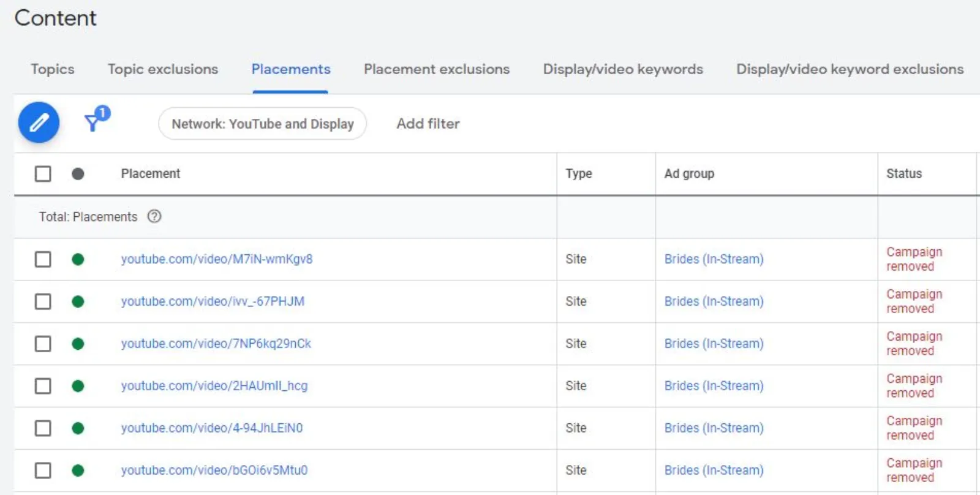Open placement link youtube.com/video/2HAUmII_hcg
The height and width of the screenshot is (495, 980).
pyautogui.click(x=214, y=386)
